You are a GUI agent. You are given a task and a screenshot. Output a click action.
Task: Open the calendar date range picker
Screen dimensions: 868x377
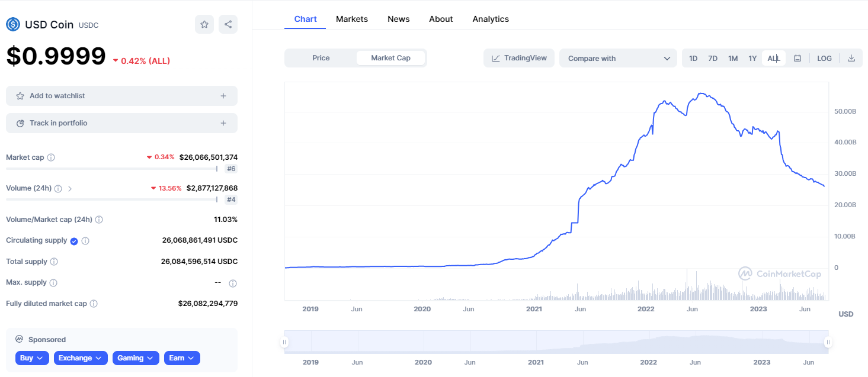tap(797, 58)
